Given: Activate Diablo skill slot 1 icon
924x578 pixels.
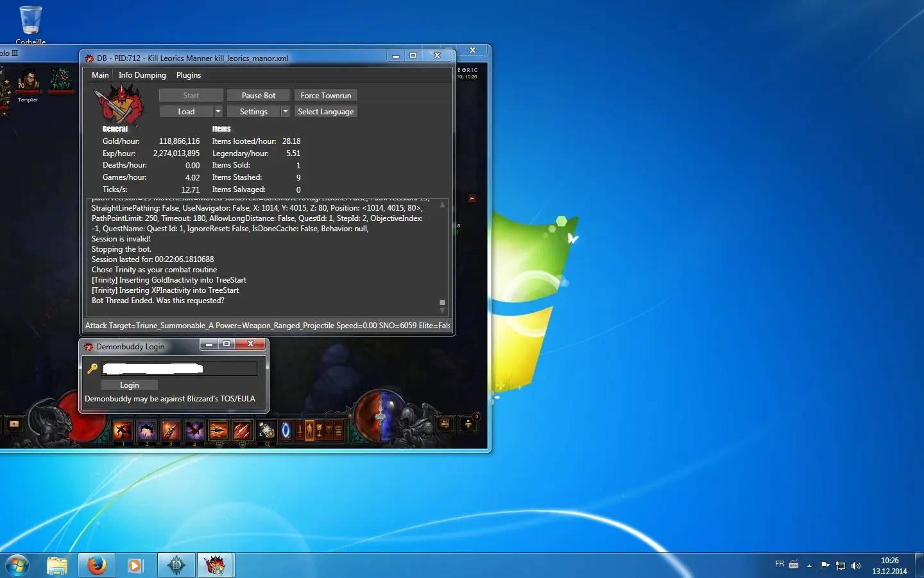Looking at the screenshot, I should click(123, 430).
